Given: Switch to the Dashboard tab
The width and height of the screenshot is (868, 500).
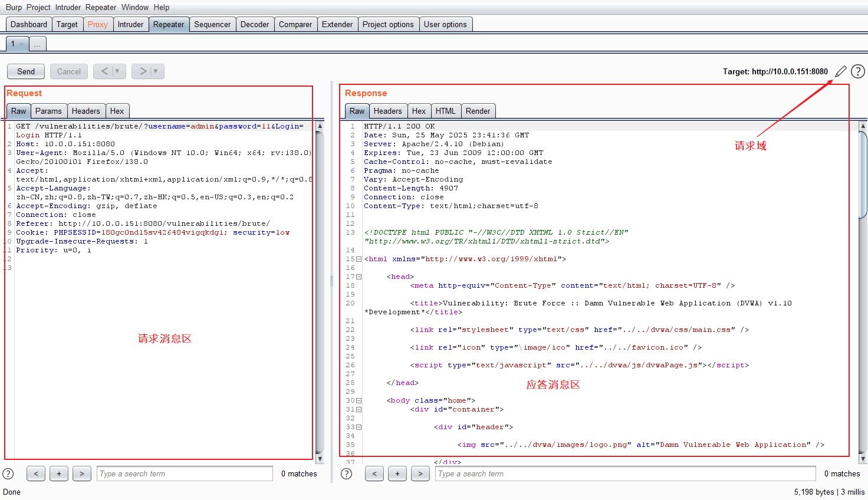Looking at the screenshot, I should (29, 24).
